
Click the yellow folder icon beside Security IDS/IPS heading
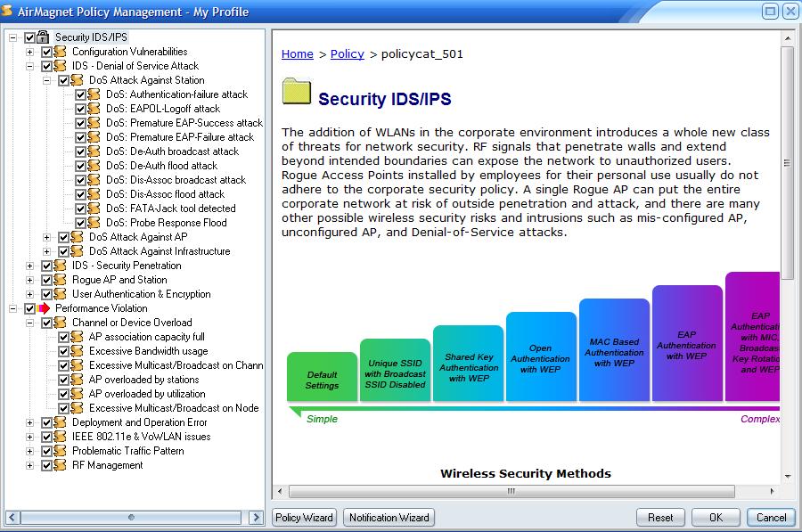(x=297, y=94)
